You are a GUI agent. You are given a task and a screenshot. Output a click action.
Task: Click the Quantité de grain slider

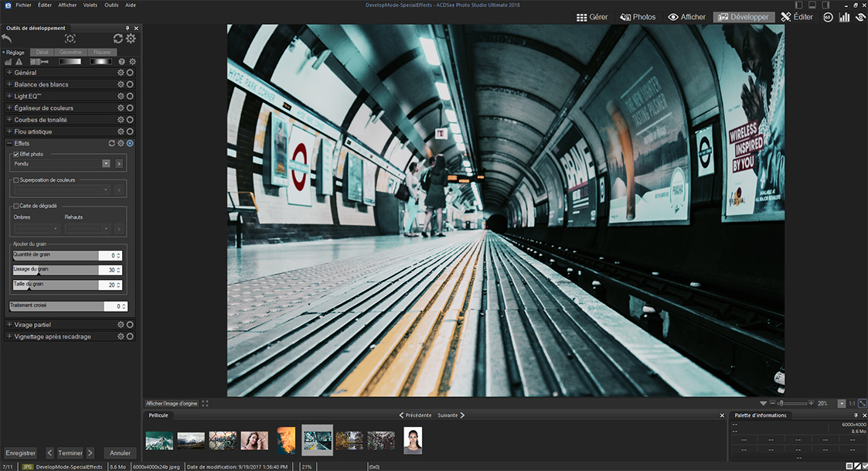[55, 255]
